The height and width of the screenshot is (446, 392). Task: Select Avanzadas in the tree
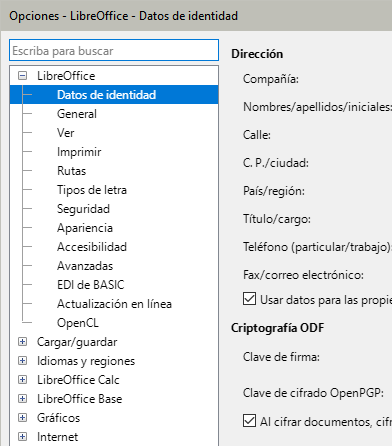pyautogui.click(x=85, y=266)
